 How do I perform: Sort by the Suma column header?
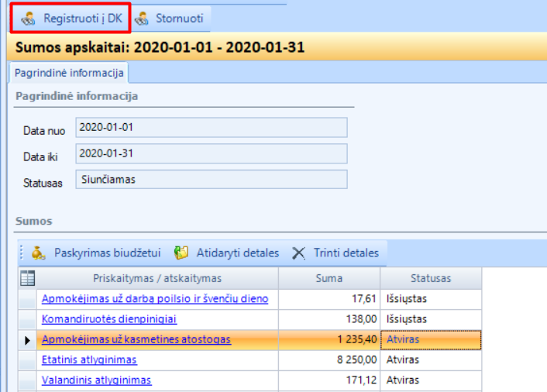(329, 278)
